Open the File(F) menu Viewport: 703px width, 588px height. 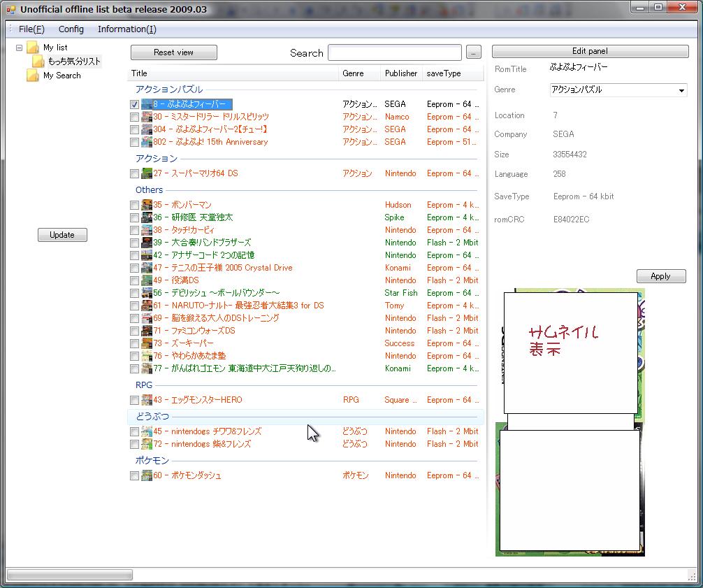(31, 29)
